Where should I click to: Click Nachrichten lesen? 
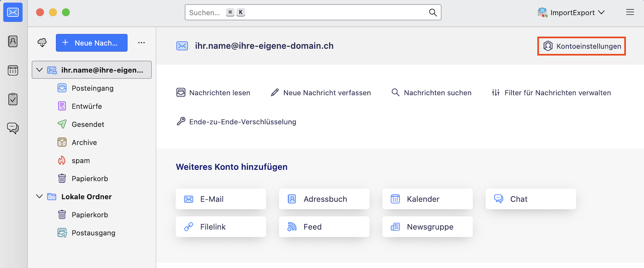click(x=213, y=93)
